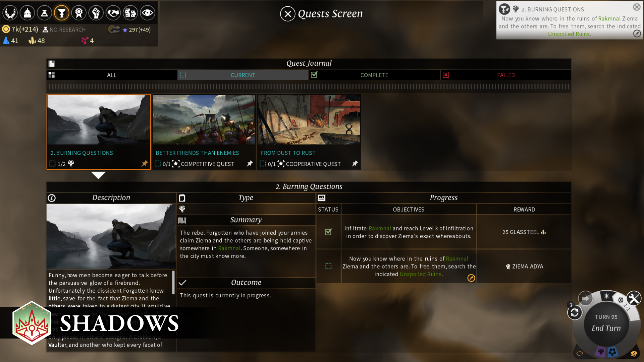The height and width of the screenshot is (362, 644).
Task: Open Diplomacy using the handshake icon
Action: coord(113,13)
